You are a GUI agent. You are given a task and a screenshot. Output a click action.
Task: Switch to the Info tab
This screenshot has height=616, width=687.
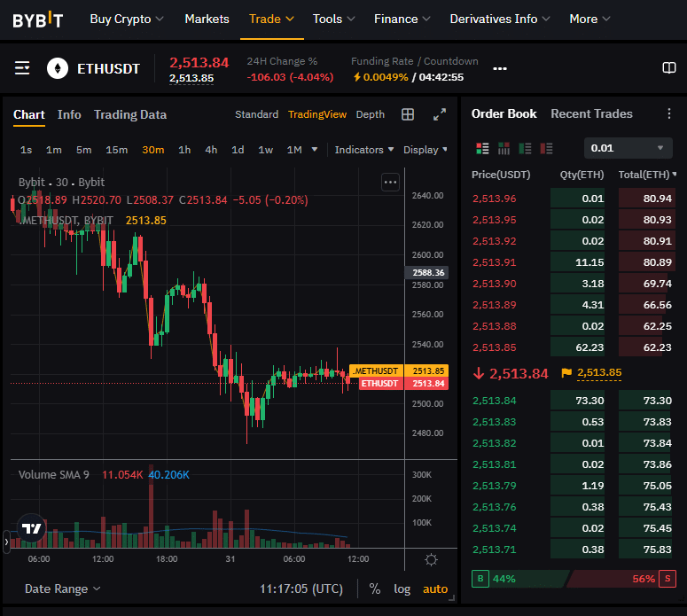click(69, 115)
